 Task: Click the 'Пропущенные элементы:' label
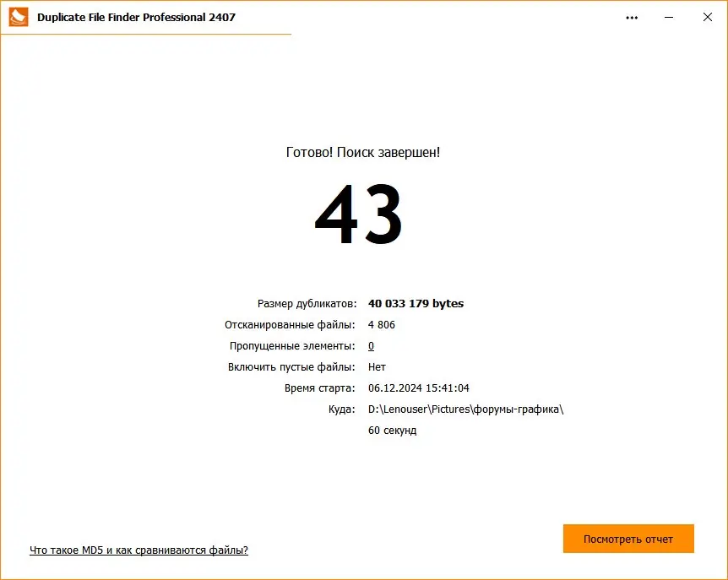coord(292,346)
